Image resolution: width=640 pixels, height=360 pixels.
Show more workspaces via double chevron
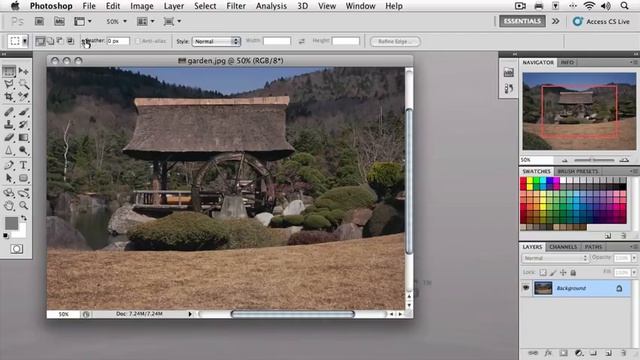coord(556,21)
